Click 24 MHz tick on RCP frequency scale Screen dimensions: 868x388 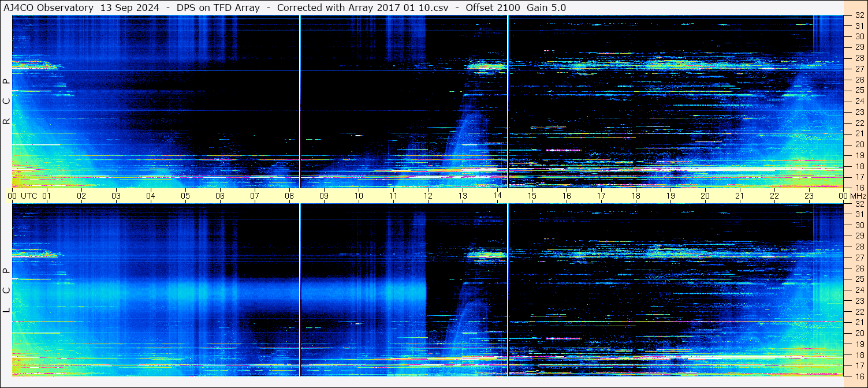click(x=859, y=101)
